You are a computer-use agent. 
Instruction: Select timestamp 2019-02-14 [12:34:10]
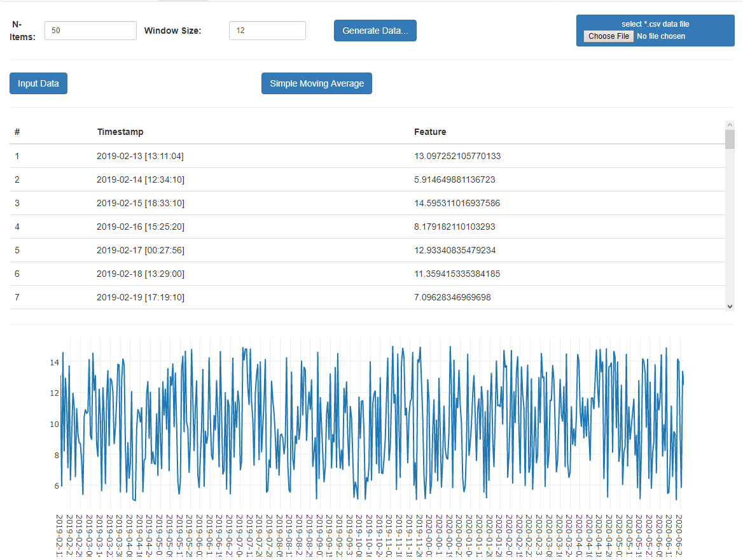pos(140,179)
